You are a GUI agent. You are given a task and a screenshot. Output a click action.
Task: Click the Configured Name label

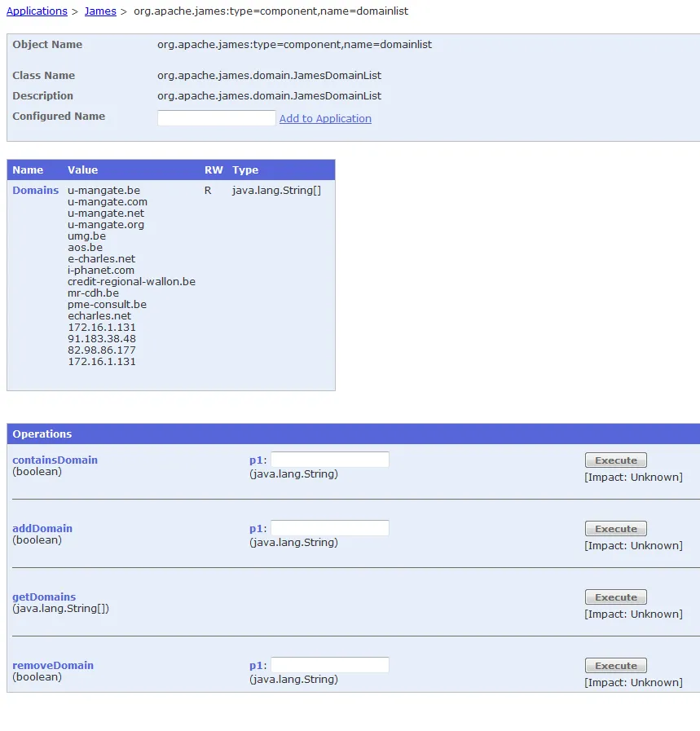point(59,116)
